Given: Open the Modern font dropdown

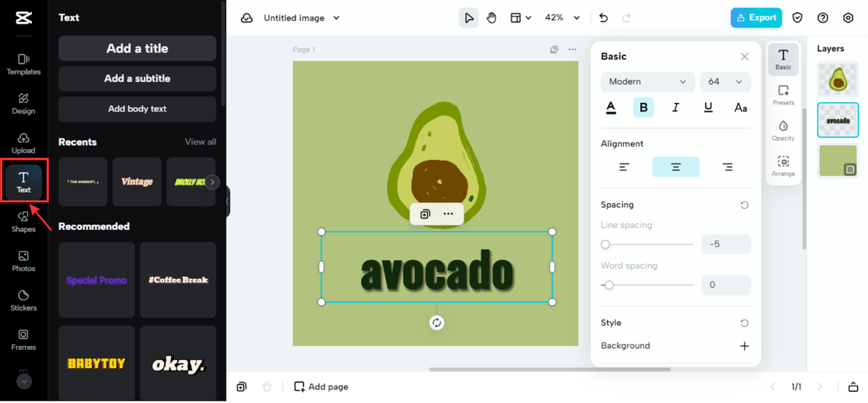Looking at the screenshot, I should click(648, 82).
